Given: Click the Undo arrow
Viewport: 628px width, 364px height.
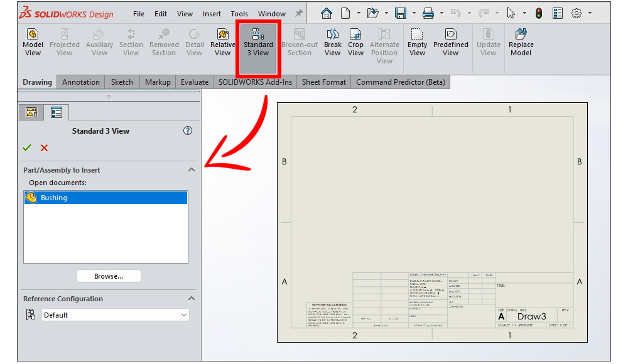Looking at the screenshot, I should [x=456, y=13].
